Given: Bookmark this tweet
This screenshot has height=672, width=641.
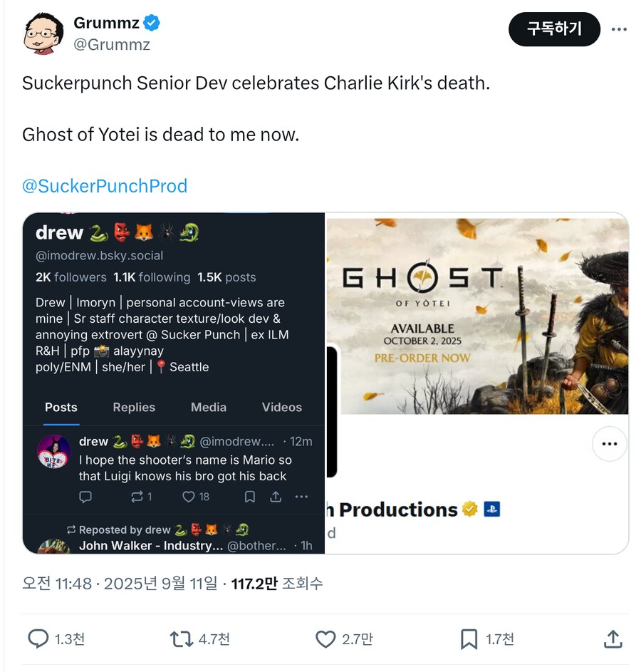Looking at the screenshot, I should [469, 639].
